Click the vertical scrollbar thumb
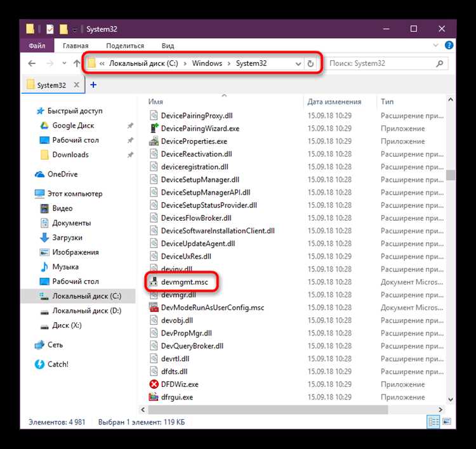The width and height of the screenshot is (476, 449). [x=451, y=175]
